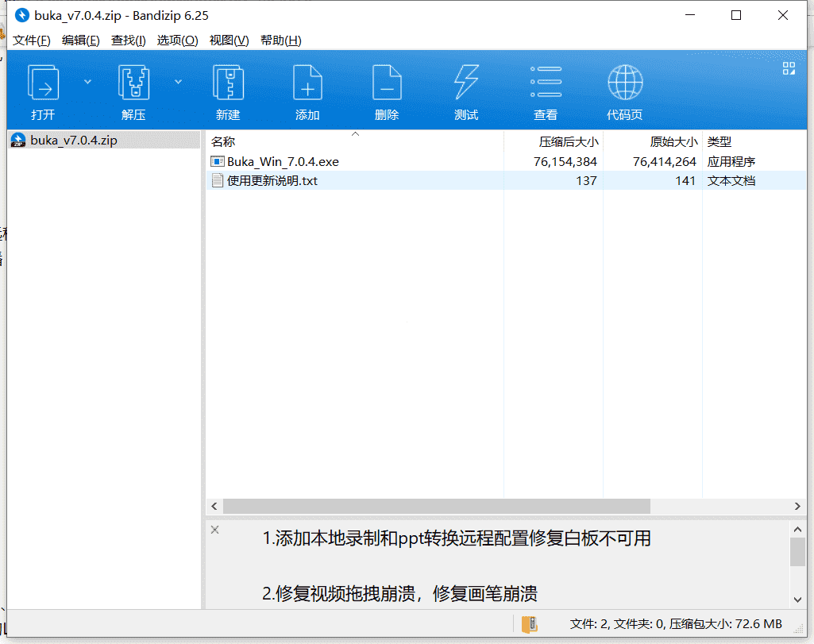The width and height of the screenshot is (814, 644).
Task: Click the 文本文档 type cell
Action: tap(731, 180)
